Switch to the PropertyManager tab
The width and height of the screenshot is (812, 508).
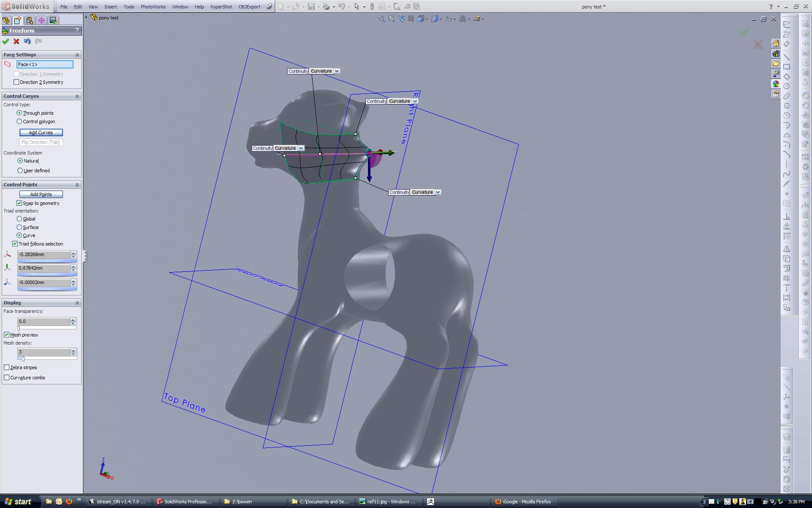18,20
